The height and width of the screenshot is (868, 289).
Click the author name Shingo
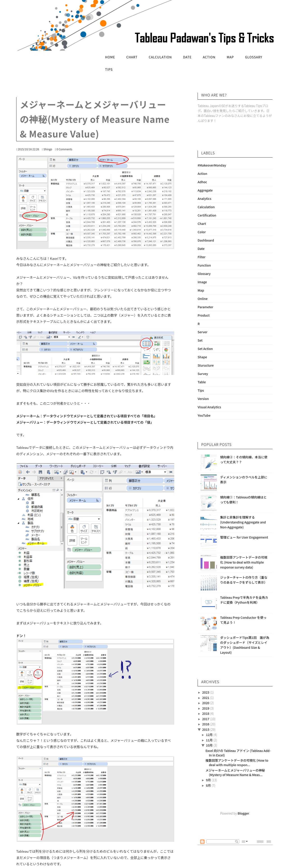click(x=47, y=149)
